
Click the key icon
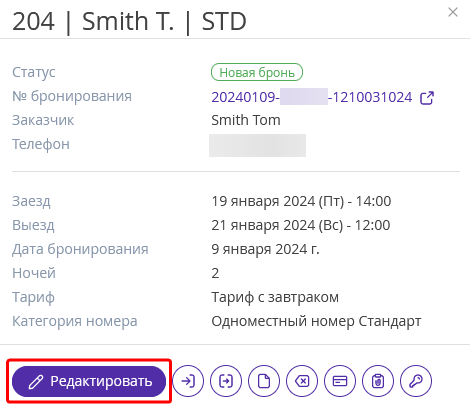click(416, 381)
